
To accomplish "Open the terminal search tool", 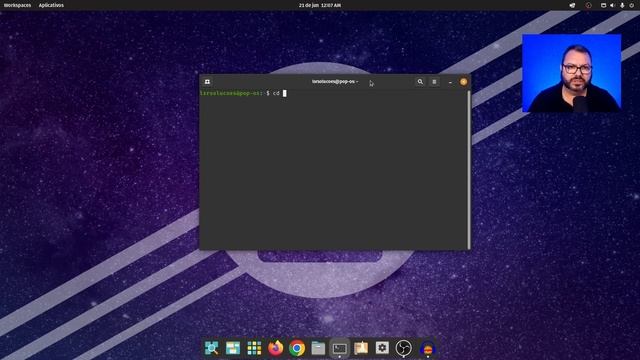I will click(420, 82).
